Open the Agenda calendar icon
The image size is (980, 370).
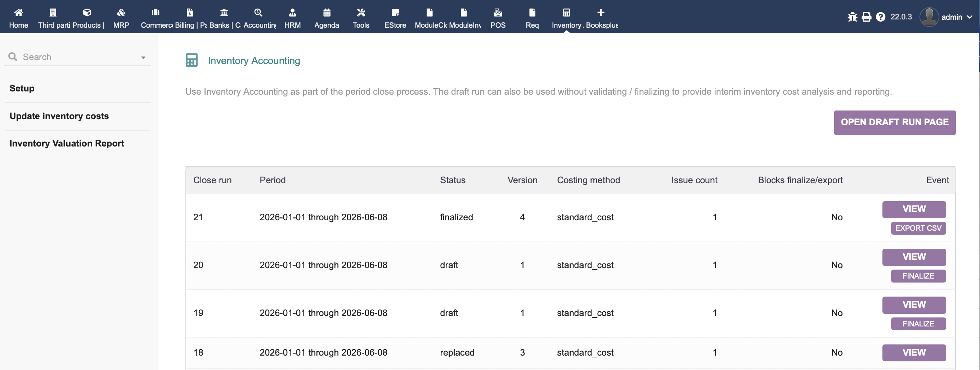[x=327, y=13]
